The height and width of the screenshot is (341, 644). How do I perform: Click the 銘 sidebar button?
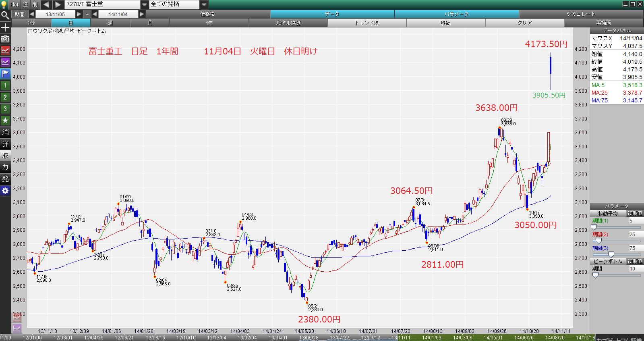(x=5, y=179)
